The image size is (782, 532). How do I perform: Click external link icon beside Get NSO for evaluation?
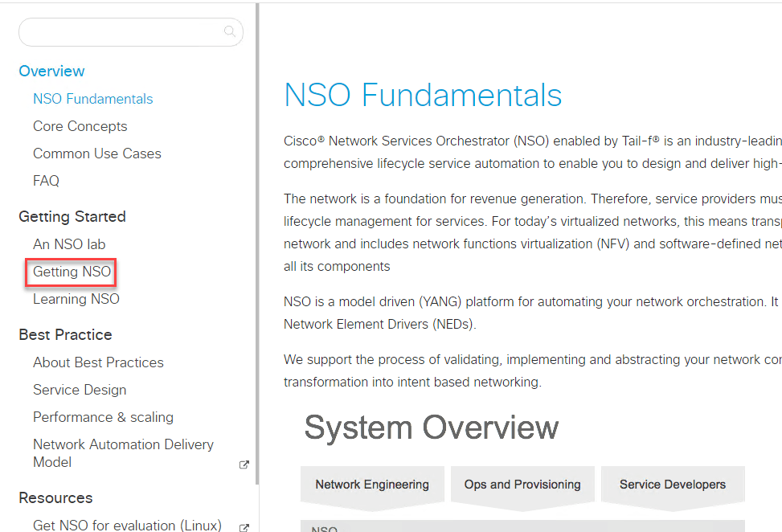[x=244, y=527]
